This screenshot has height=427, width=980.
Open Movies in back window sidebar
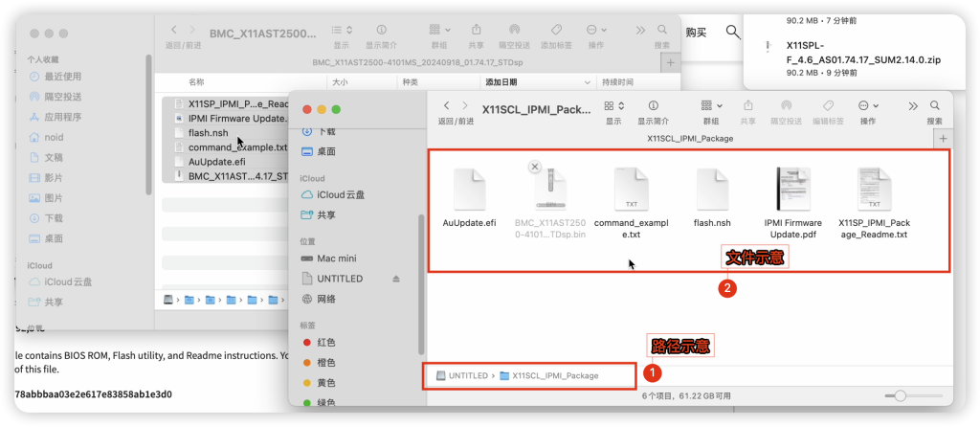[x=46, y=177]
